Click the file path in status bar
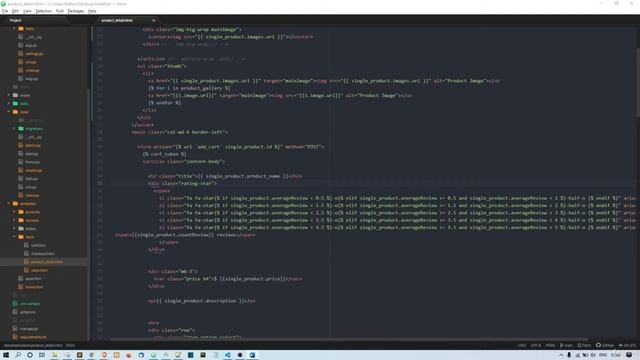The height and width of the screenshot is (360, 640). (x=33, y=345)
